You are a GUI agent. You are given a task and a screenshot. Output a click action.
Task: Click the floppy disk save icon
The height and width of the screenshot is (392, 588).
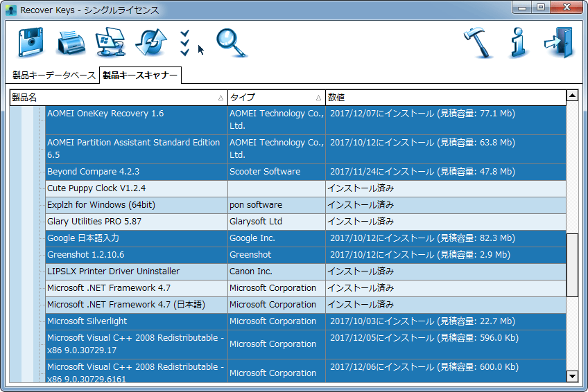(31, 42)
